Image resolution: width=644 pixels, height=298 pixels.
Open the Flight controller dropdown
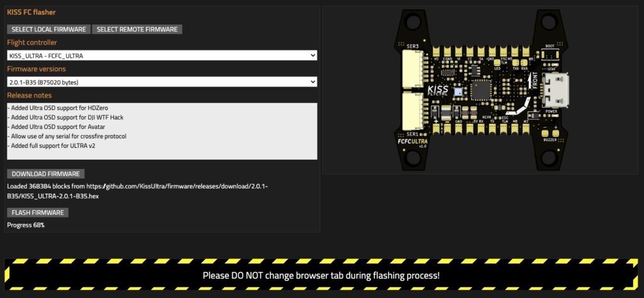click(162, 55)
